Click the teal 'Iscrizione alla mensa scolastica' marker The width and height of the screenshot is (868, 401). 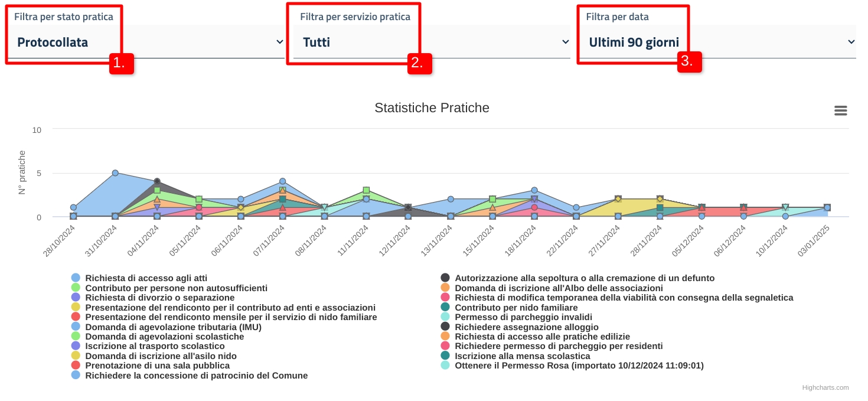coord(445,356)
